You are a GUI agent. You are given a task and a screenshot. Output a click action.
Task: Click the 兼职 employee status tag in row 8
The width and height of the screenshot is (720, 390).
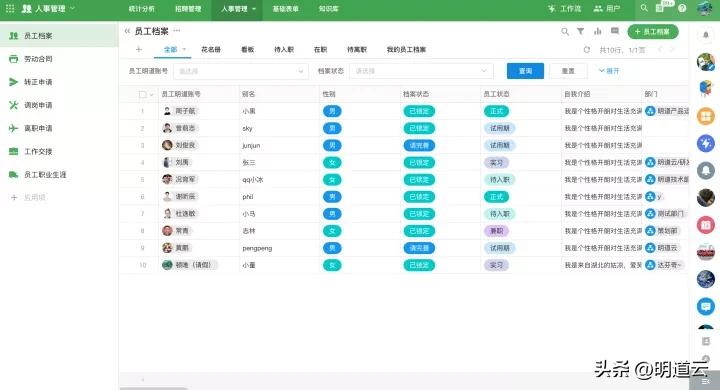(496, 231)
